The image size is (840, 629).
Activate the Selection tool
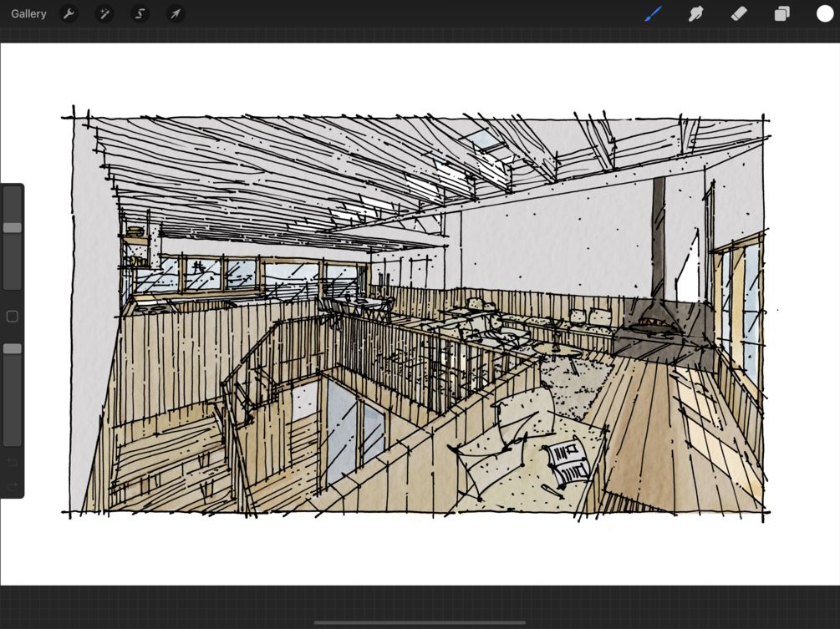140,14
